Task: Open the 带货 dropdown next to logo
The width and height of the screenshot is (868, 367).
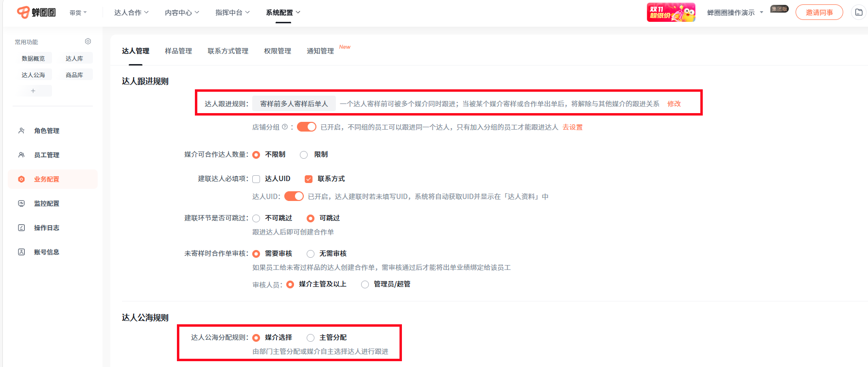Action: click(x=78, y=13)
